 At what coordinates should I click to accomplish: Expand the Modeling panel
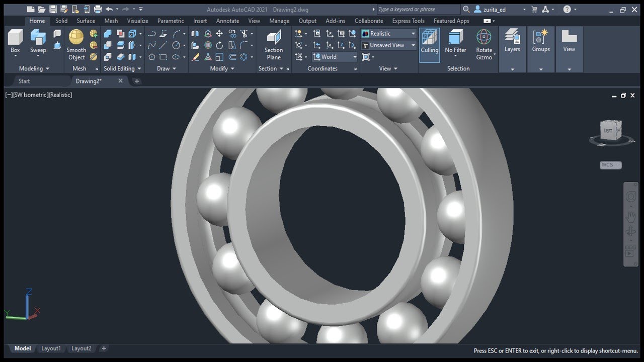34,68
